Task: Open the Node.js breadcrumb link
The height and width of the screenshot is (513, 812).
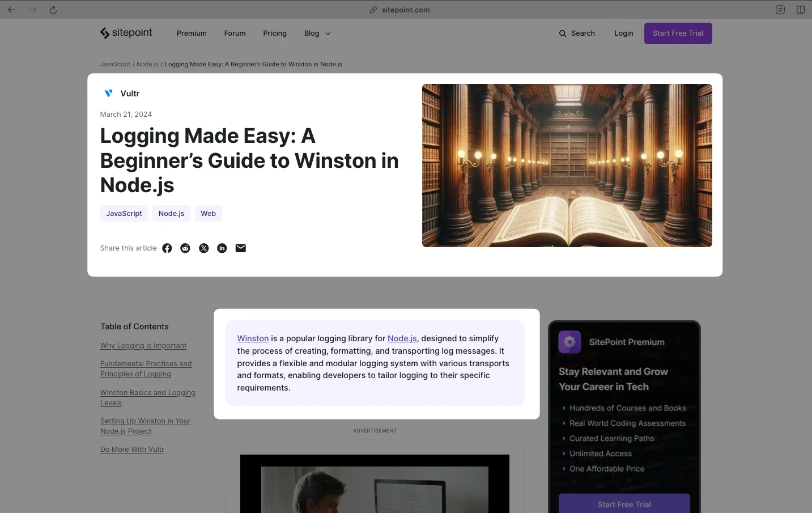Action: click(147, 64)
